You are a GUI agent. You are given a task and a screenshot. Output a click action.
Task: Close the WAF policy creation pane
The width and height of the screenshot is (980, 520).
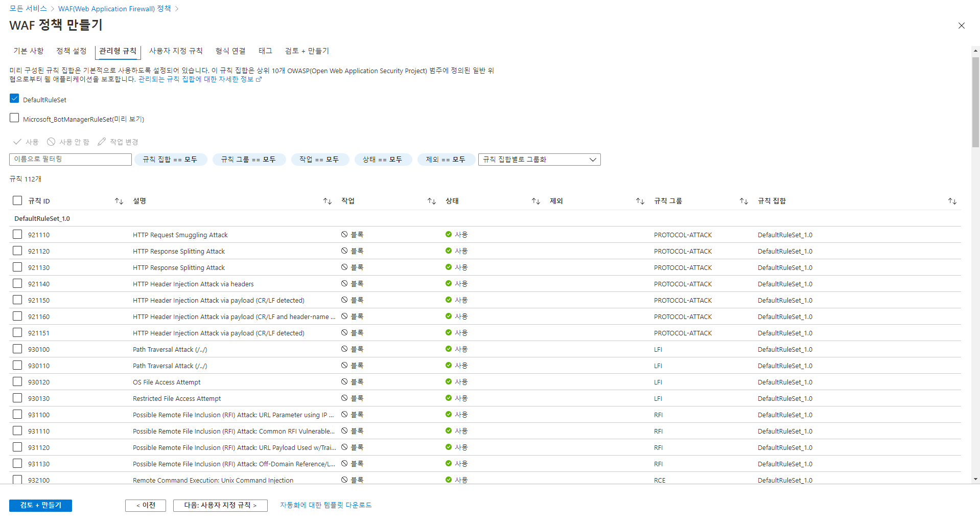point(961,26)
